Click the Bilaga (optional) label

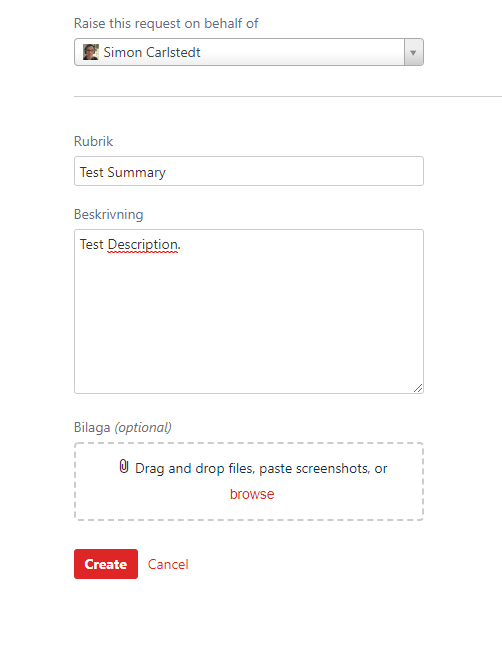coord(123,428)
